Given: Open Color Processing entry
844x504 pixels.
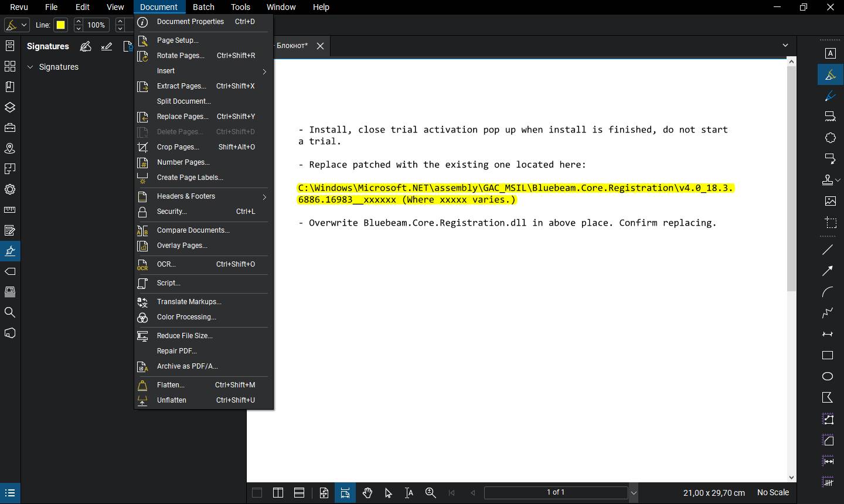Looking at the screenshot, I should (203, 317).
